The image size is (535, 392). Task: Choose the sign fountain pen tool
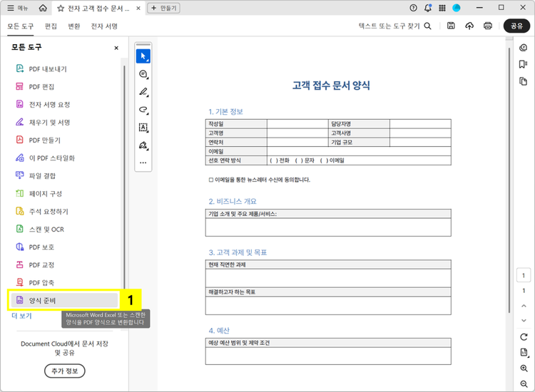coord(143,145)
